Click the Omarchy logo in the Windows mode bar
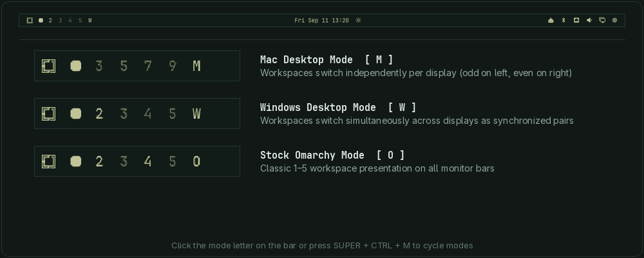 coord(48,114)
